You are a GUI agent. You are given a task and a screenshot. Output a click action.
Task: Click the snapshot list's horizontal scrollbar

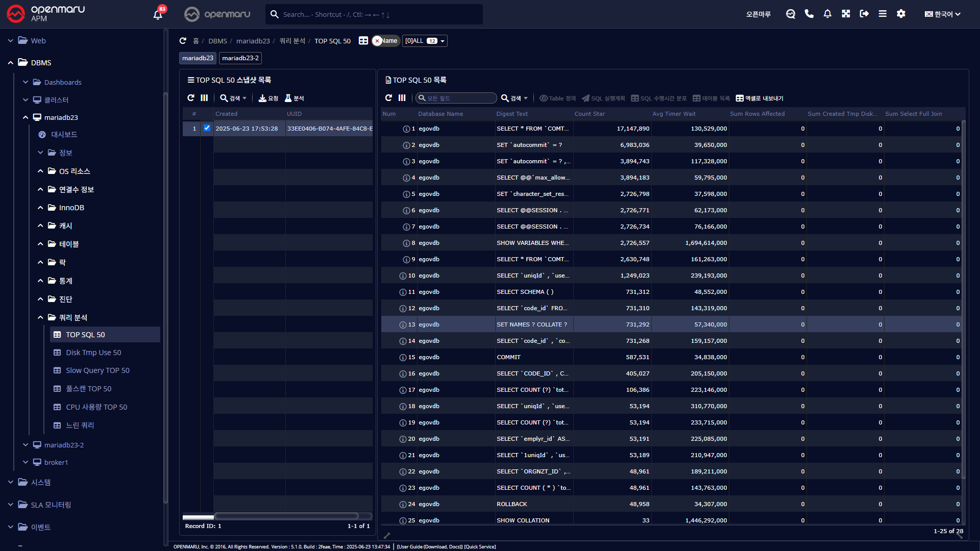286,516
